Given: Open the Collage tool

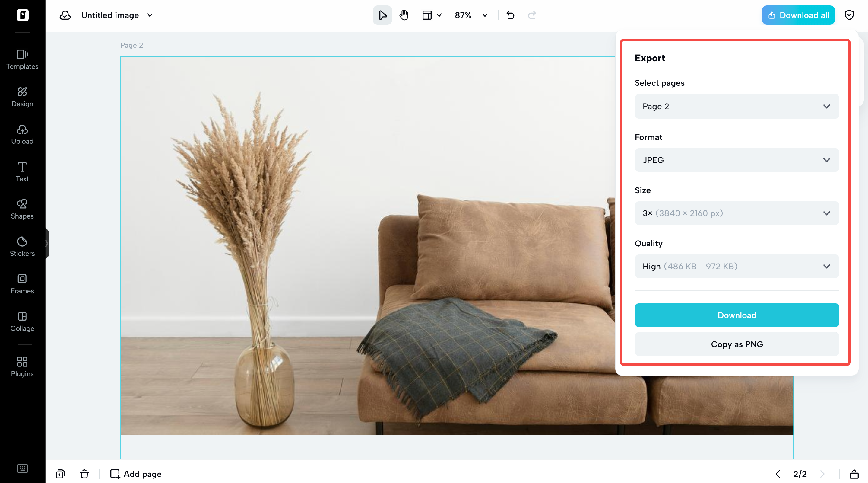Looking at the screenshot, I should coord(22,321).
